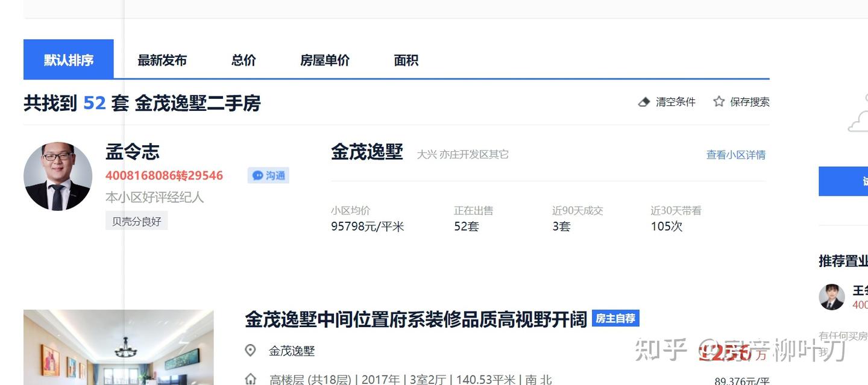The height and width of the screenshot is (385, 868).
Task: Open the first listing's room photo
Action: [119, 347]
